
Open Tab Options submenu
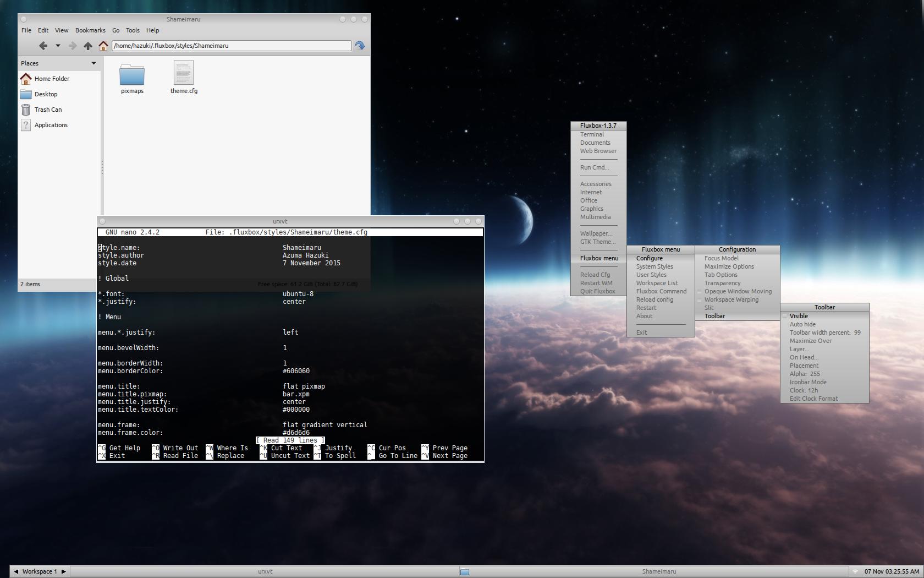737,275
